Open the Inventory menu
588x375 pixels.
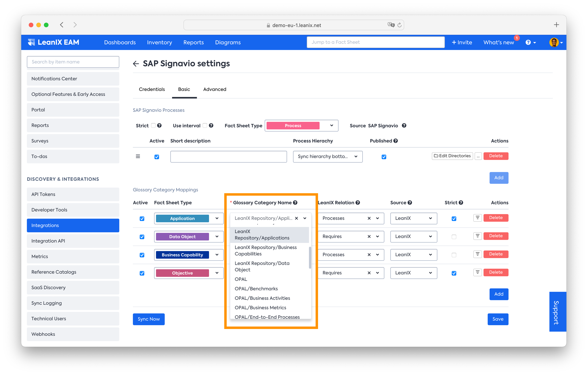(x=160, y=42)
